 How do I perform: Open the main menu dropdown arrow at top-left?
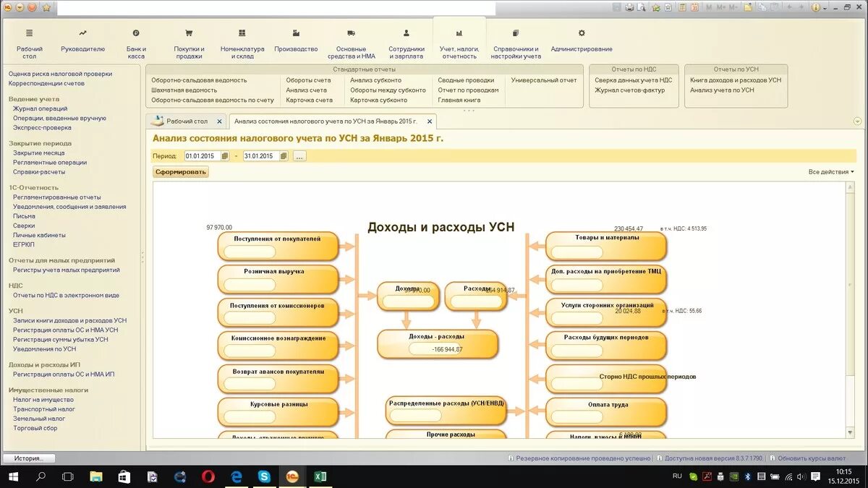coord(20,7)
